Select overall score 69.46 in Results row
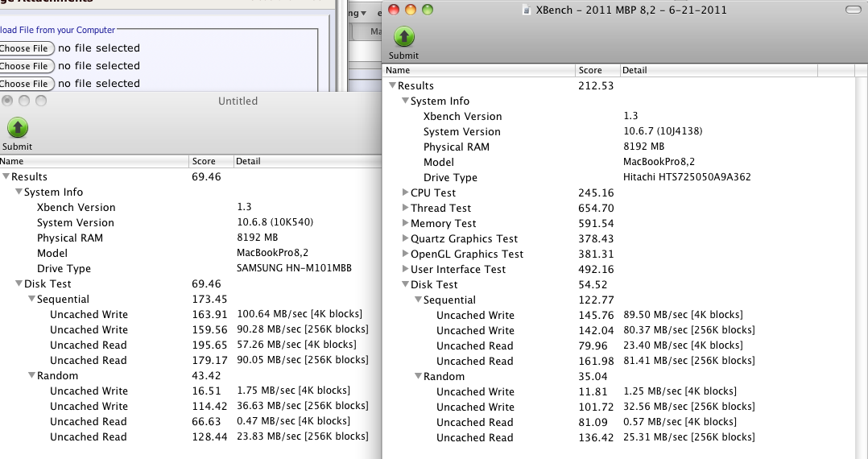This screenshot has height=459, width=868. point(206,176)
